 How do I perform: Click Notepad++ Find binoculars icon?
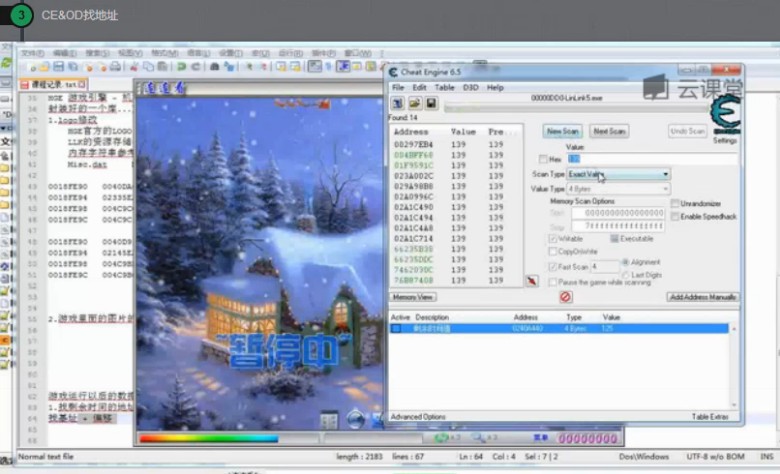(x=214, y=67)
